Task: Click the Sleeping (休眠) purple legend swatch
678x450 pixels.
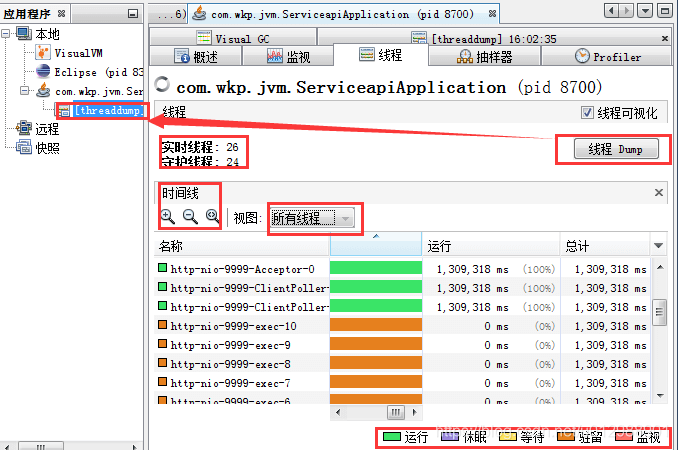Action: tap(450, 437)
